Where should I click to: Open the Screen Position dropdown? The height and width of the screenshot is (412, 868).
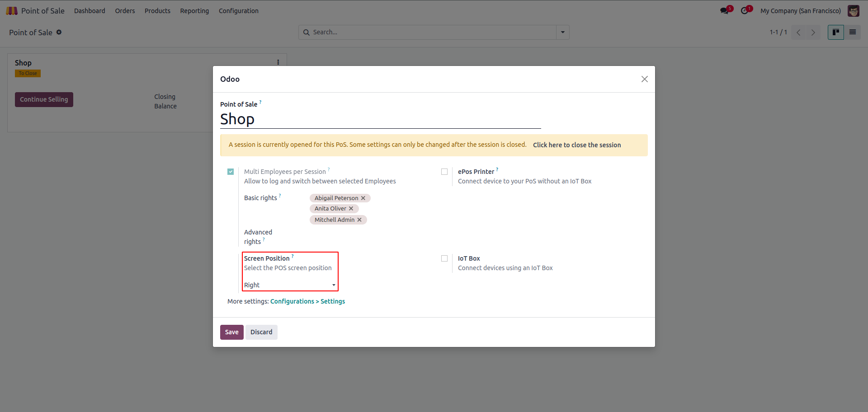coord(290,285)
